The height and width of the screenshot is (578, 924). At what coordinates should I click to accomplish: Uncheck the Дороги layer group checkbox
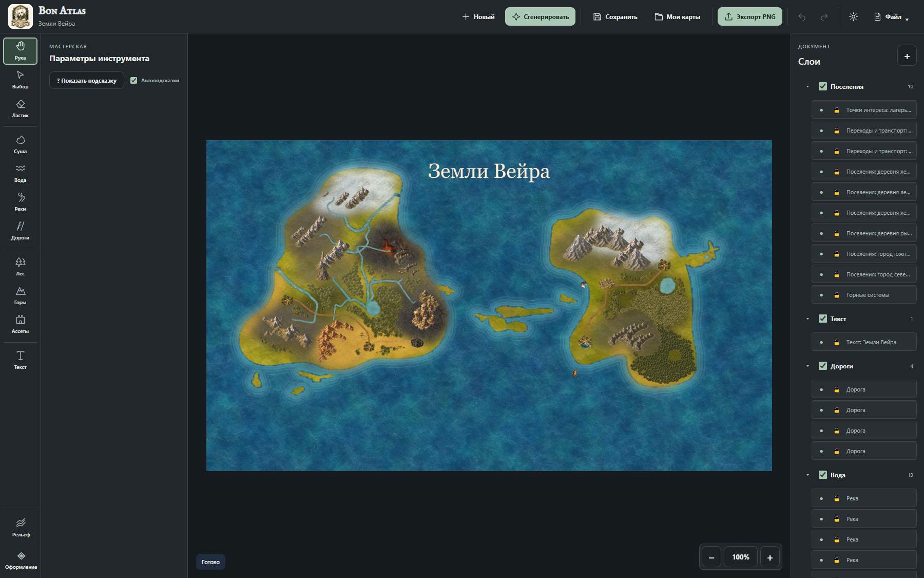tap(823, 366)
